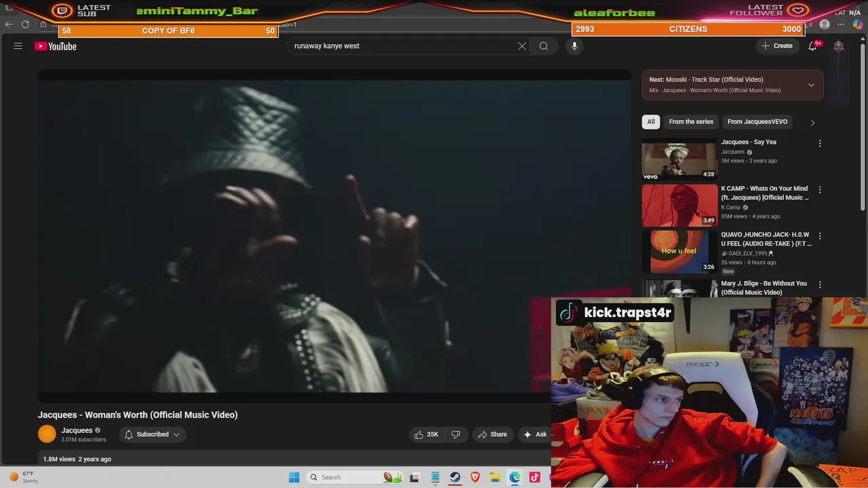Open options menu for Jacquees - Say Yea
This screenshot has width=868, height=488.
click(x=820, y=144)
